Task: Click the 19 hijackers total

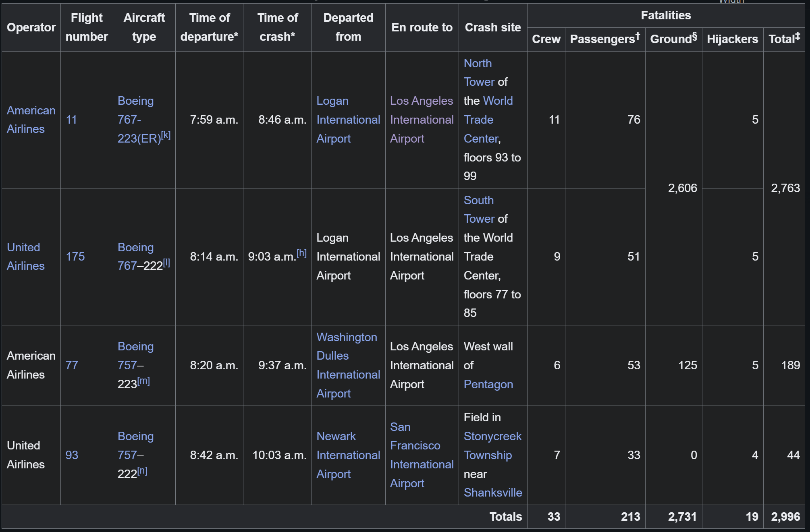Action: coord(752,517)
